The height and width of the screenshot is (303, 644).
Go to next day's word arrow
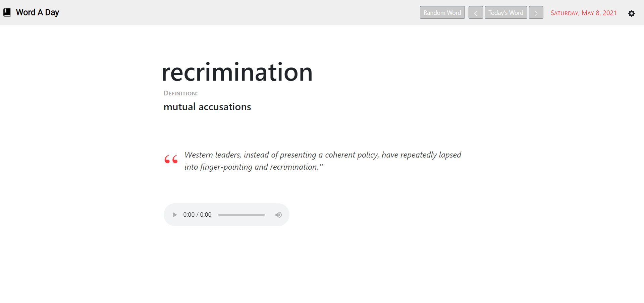click(536, 12)
